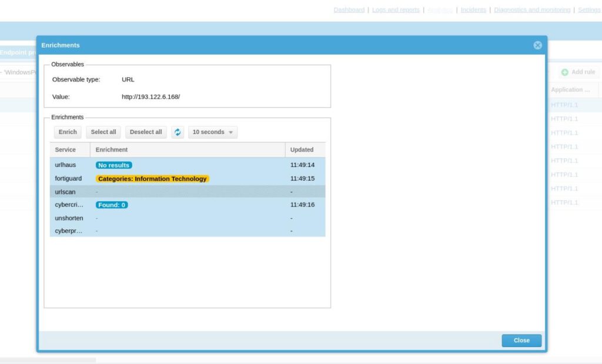Viewport: 602px width, 364px height.
Task: Click the Found: 0 badge
Action: coord(112,205)
